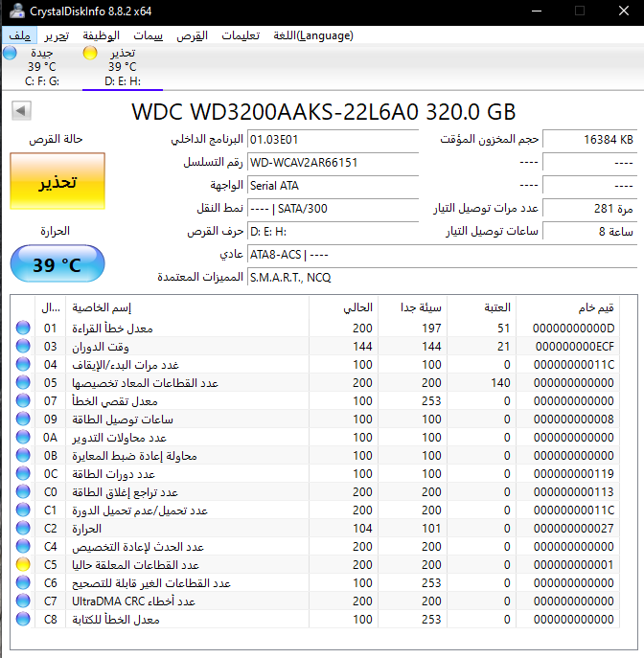The height and width of the screenshot is (658, 644).
Task: Click the yellow warning status icon for D: E: H:
Action: point(90,53)
